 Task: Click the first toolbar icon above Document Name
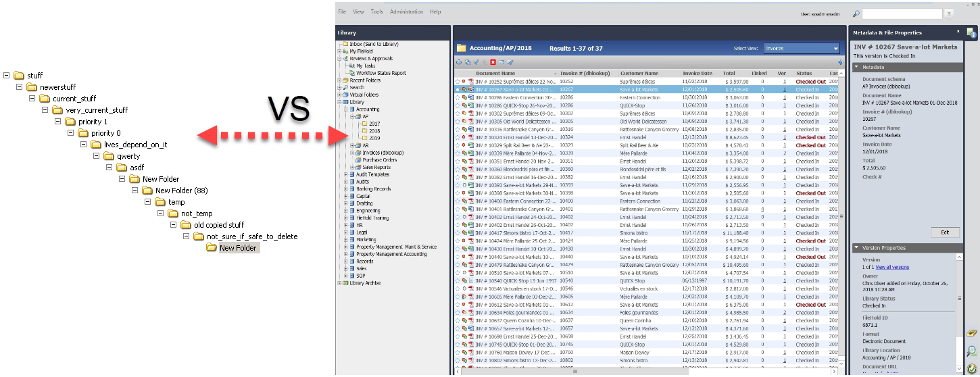point(460,62)
